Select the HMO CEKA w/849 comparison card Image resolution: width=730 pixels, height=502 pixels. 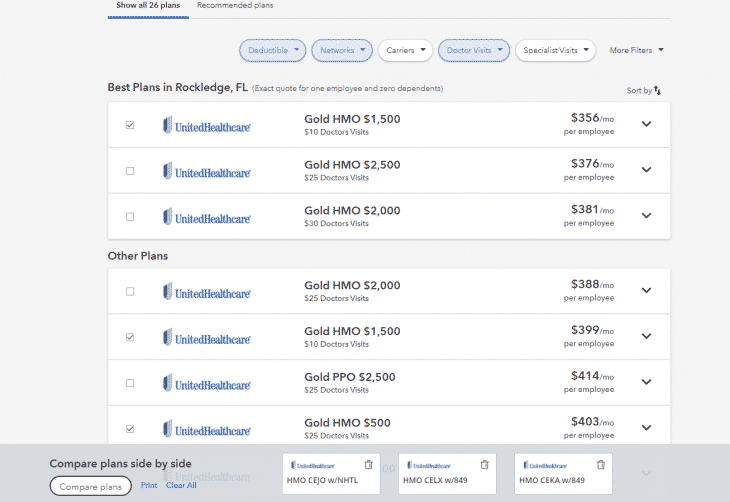563,474
